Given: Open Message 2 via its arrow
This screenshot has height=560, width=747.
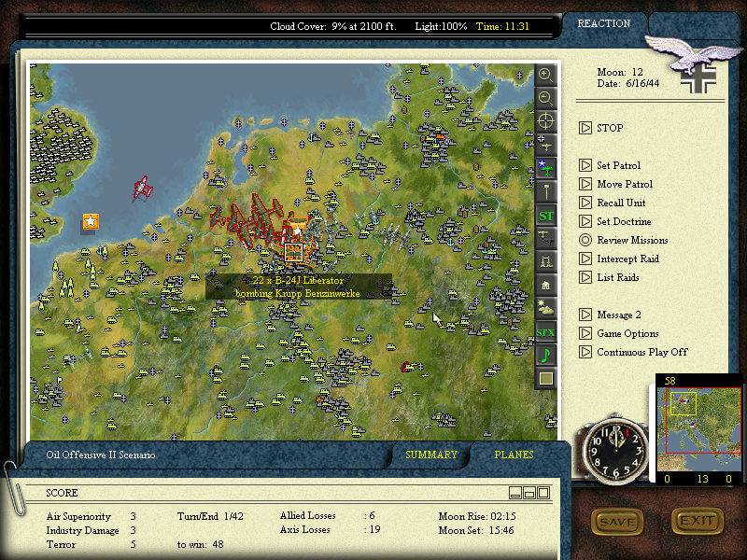Looking at the screenshot, I should click(x=585, y=315).
